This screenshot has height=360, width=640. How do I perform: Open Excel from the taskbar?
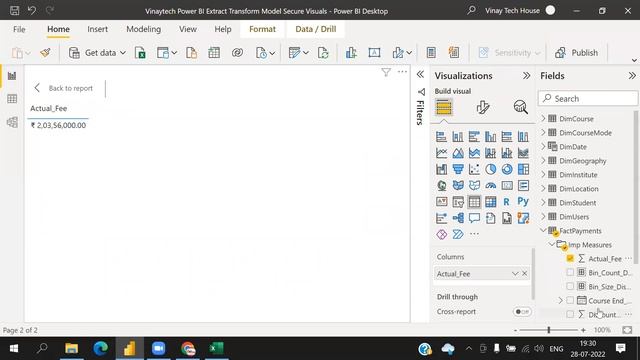(216, 348)
